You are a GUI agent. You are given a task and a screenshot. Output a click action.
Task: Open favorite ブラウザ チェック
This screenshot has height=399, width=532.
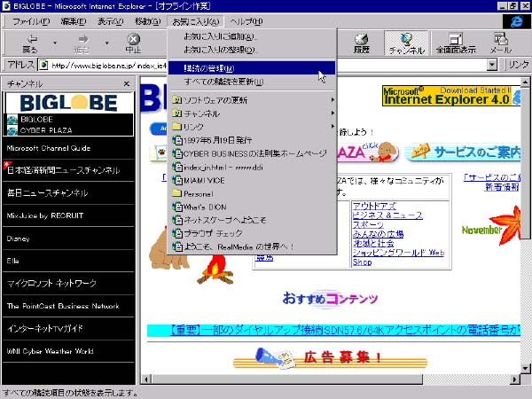tap(252, 233)
